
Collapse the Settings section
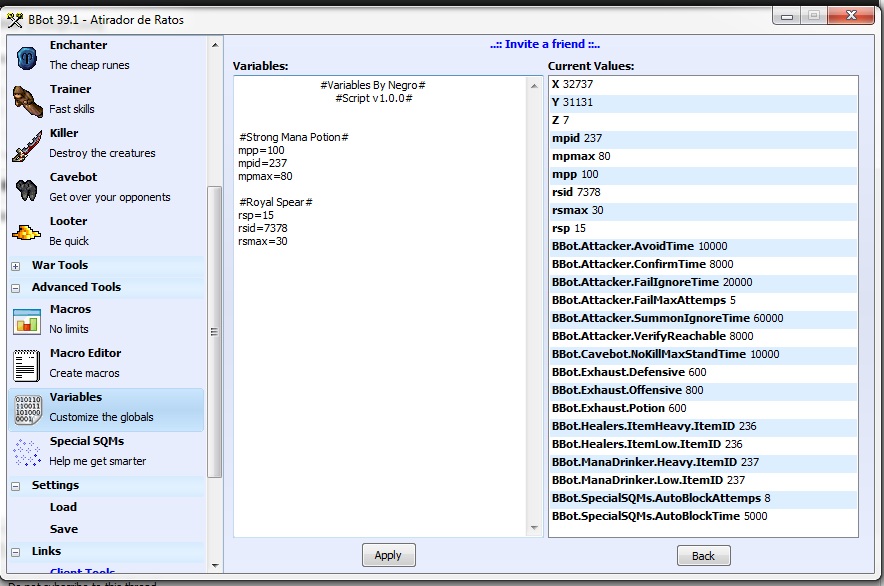point(16,486)
